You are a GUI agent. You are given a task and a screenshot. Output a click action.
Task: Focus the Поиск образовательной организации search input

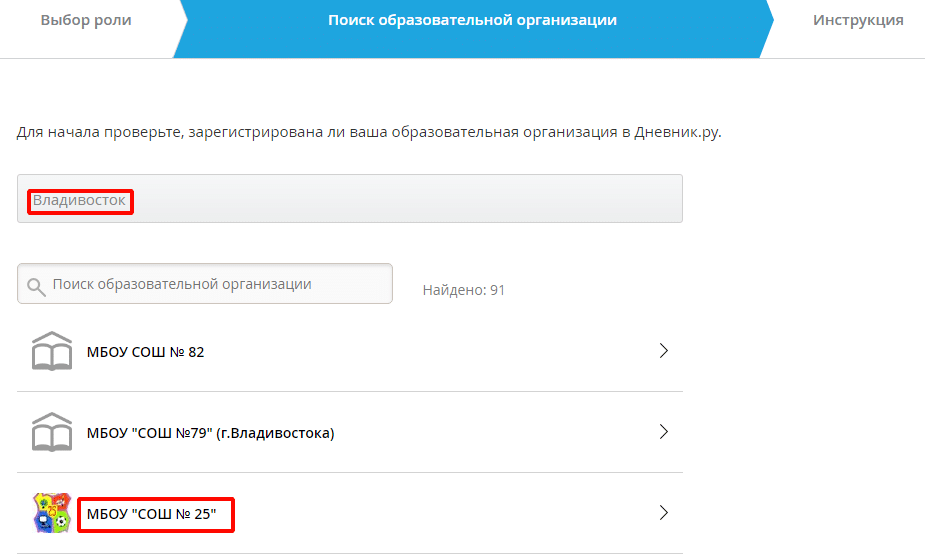click(215, 284)
